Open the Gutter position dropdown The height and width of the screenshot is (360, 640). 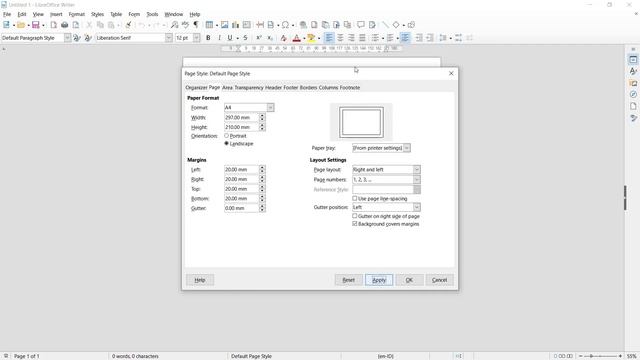[417, 207]
